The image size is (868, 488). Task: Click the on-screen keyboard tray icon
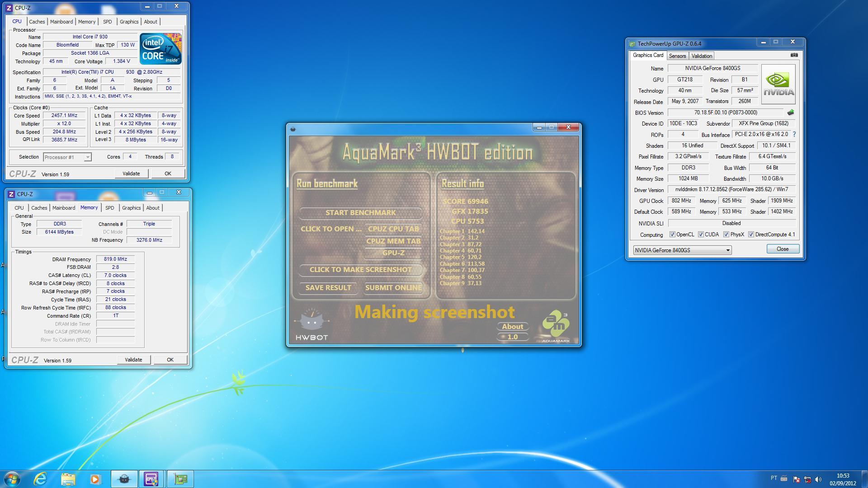(784, 479)
